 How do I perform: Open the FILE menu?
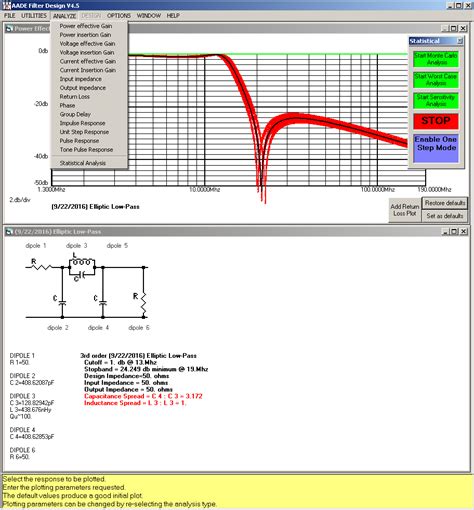pos(10,16)
